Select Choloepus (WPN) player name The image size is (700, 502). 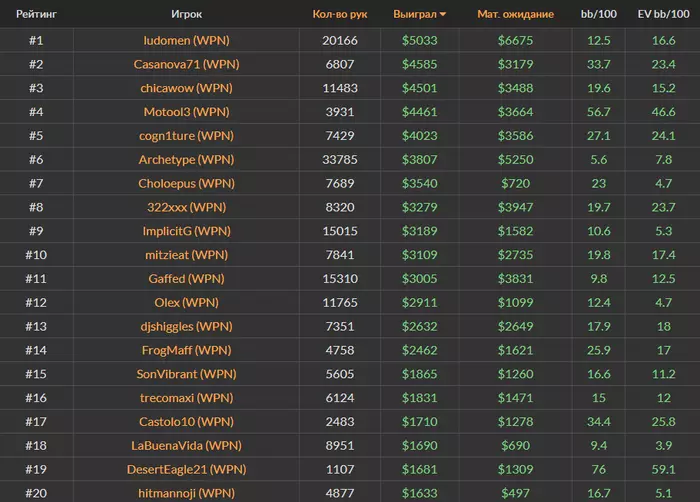coord(186,184)
